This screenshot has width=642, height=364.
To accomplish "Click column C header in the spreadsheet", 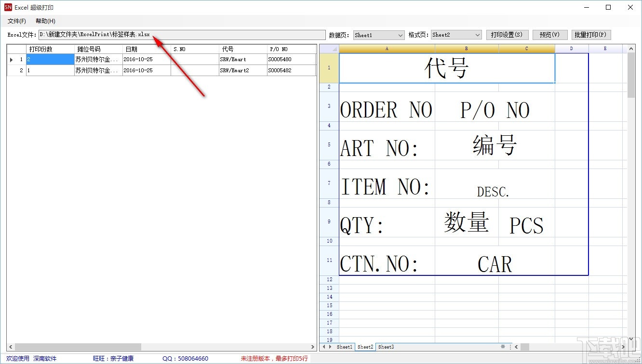I will click(527, 49).
